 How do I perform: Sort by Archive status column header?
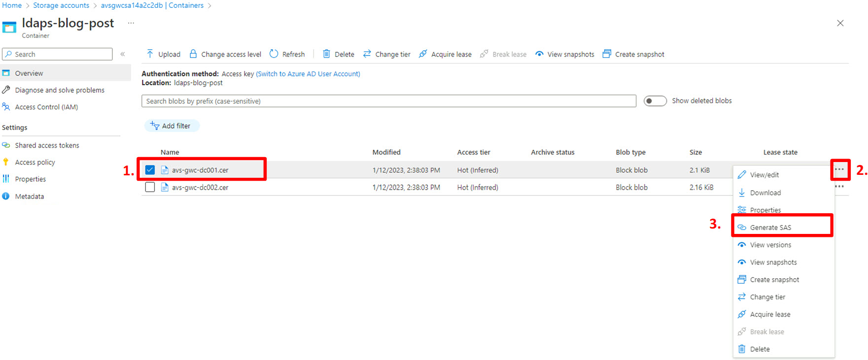[553, 152]
